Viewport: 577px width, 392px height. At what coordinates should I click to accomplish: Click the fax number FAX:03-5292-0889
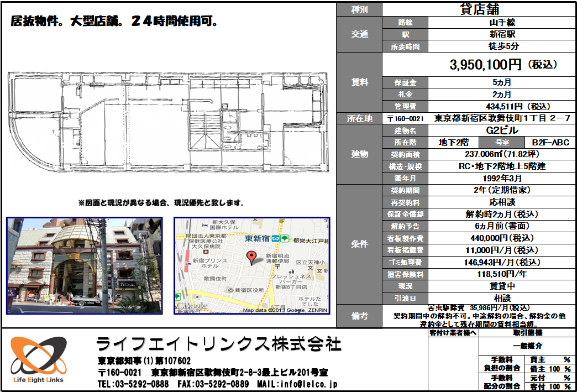(x=213, y=384)
